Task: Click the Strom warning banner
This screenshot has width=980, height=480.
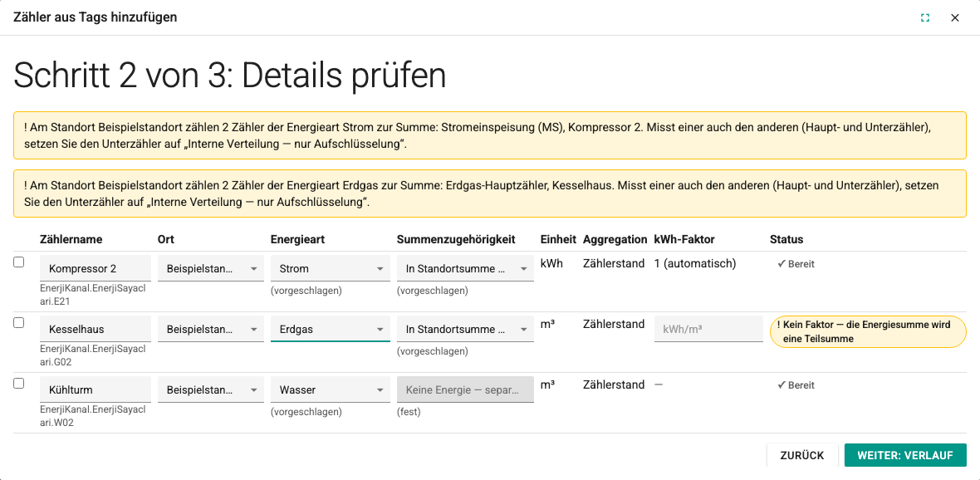Action: pyautogui.click(x=489, y=135)
